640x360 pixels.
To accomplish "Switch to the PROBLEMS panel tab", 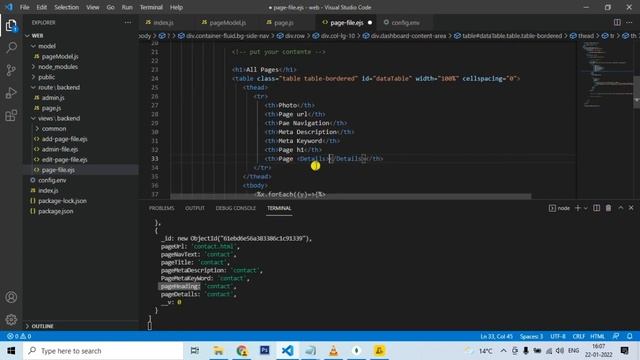I will [161, 208].
